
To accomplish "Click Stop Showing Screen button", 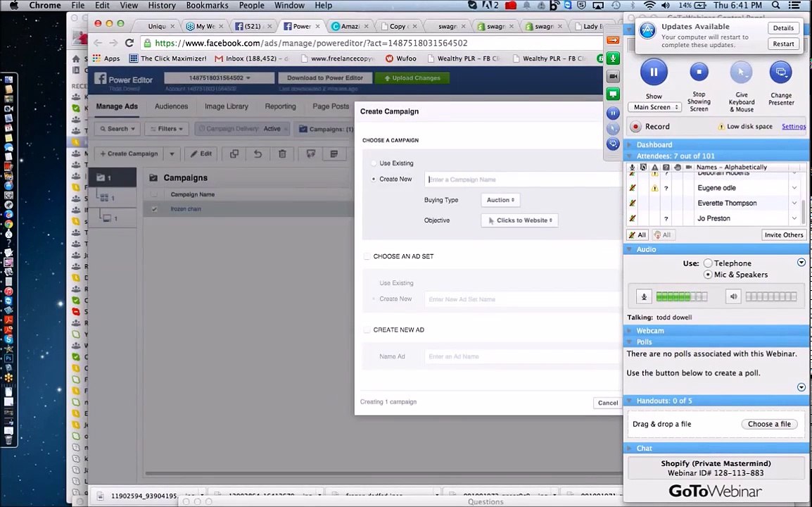I will coord(699,72).
